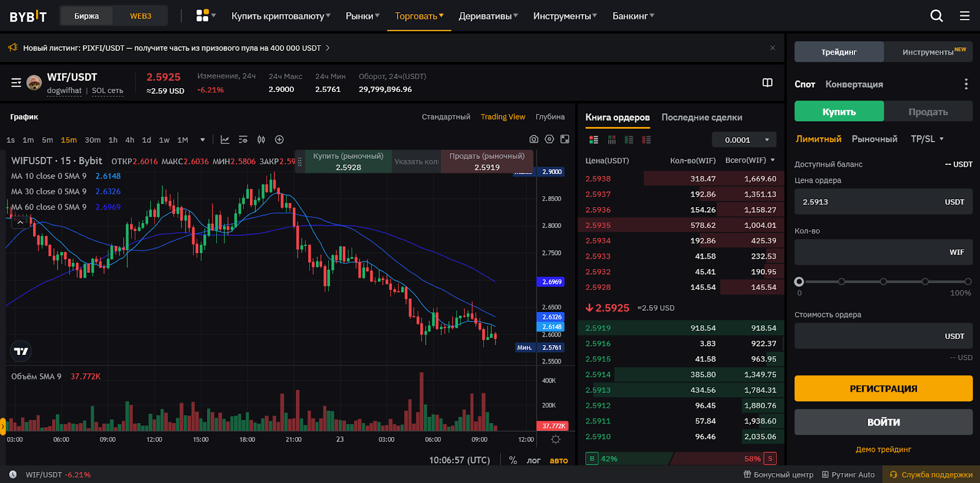
Task: Show sell orders only view
Action: [647, 140]
